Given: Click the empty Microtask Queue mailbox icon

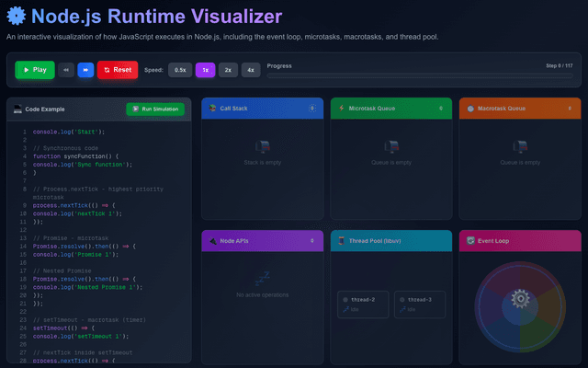Looking at the screenshot, I should 391,146.
